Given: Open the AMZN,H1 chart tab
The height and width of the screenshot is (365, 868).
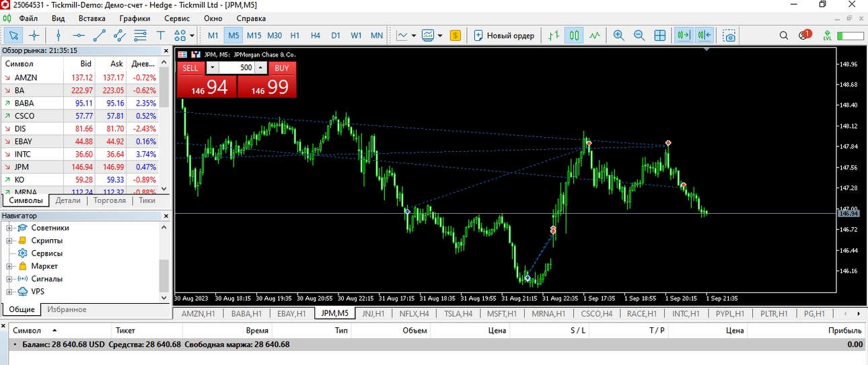Looking at the screenshot, I should click(198, 313).
